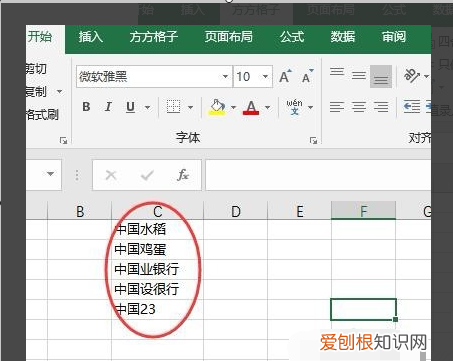Open clipboard dialog launcher
Screen dimensions: 453x361
coord(63,140)
